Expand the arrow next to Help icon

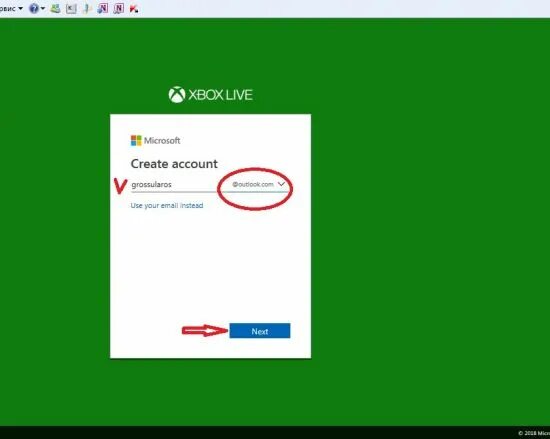(43, 8)
